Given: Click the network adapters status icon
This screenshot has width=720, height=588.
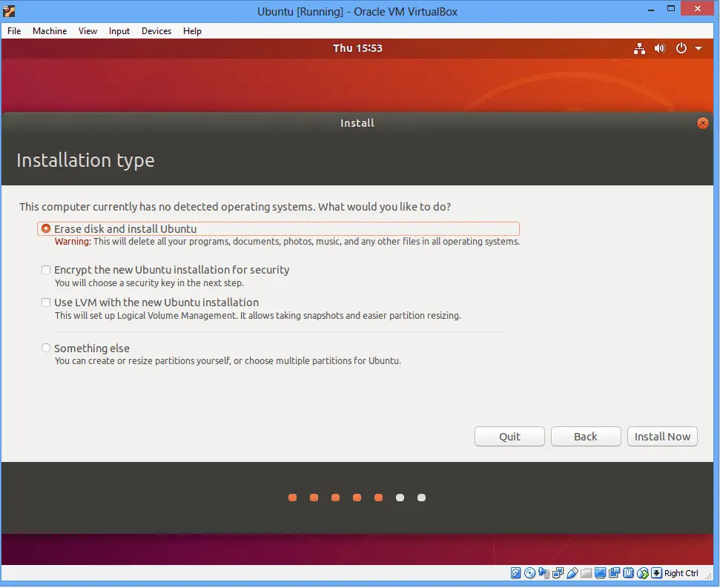Looking at the screenshot, I should (x=558, y=573).
